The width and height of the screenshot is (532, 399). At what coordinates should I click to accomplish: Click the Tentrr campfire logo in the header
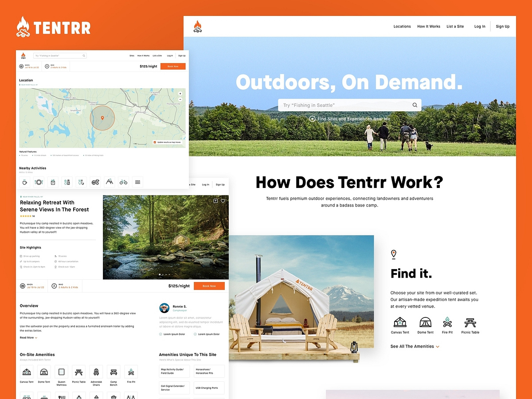198,26
